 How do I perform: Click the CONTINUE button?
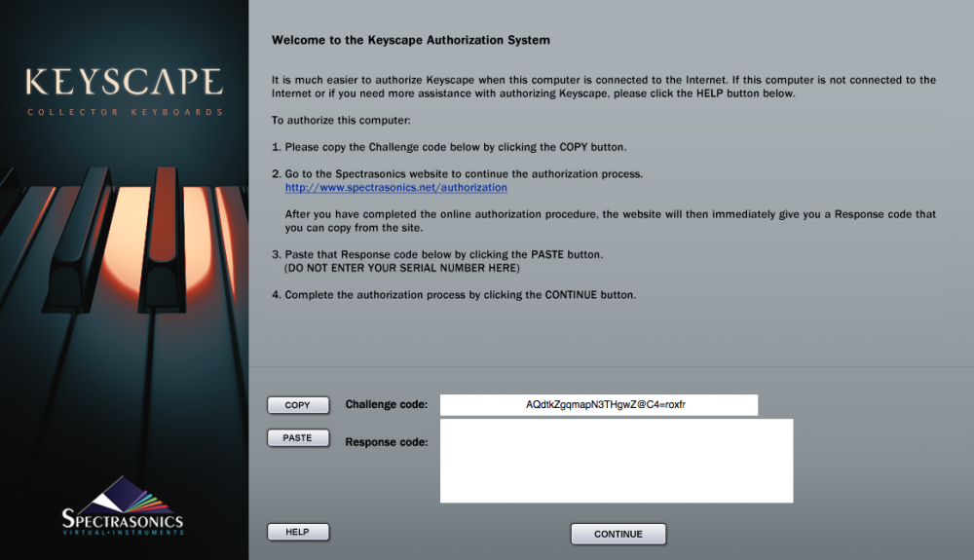click(618, 534)
